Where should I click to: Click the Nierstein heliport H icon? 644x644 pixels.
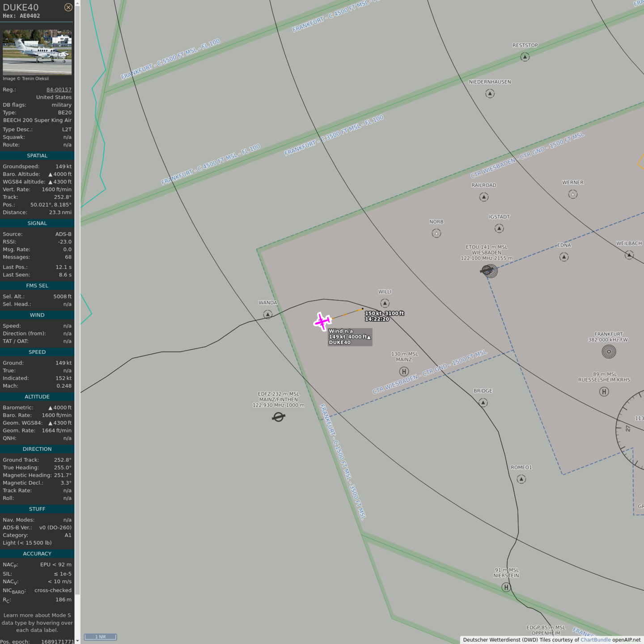click(506, 587)
